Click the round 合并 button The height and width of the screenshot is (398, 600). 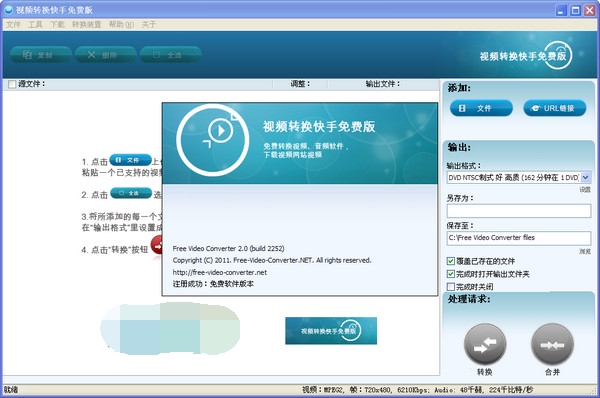[x=552, y=344]
